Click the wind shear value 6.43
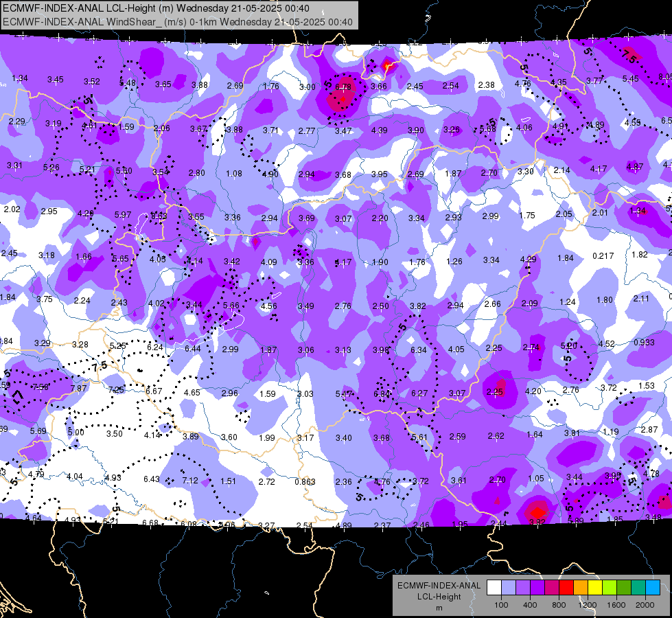This screenshot has height=618, width=672. (152, 479)
